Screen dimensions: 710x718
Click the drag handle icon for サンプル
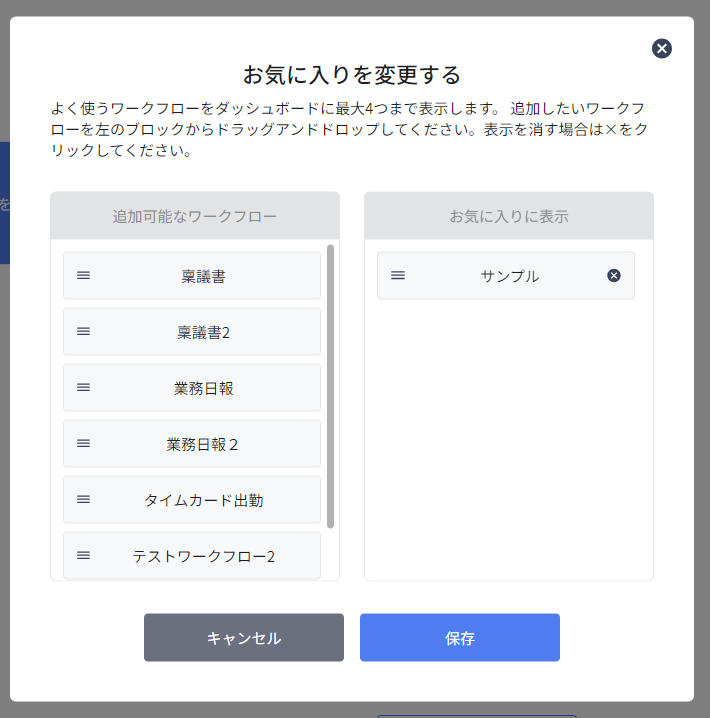pos(398,275)
